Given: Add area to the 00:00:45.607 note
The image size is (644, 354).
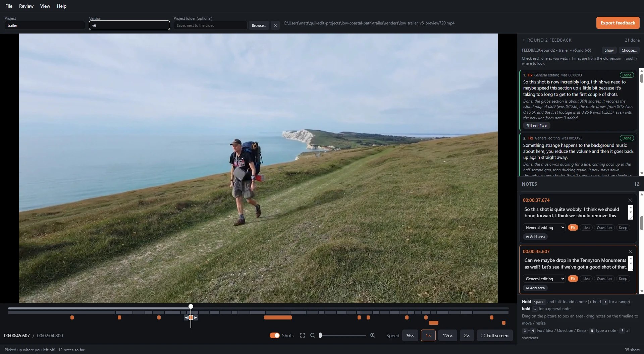Looking at the screenshot, I should point(535,288).
